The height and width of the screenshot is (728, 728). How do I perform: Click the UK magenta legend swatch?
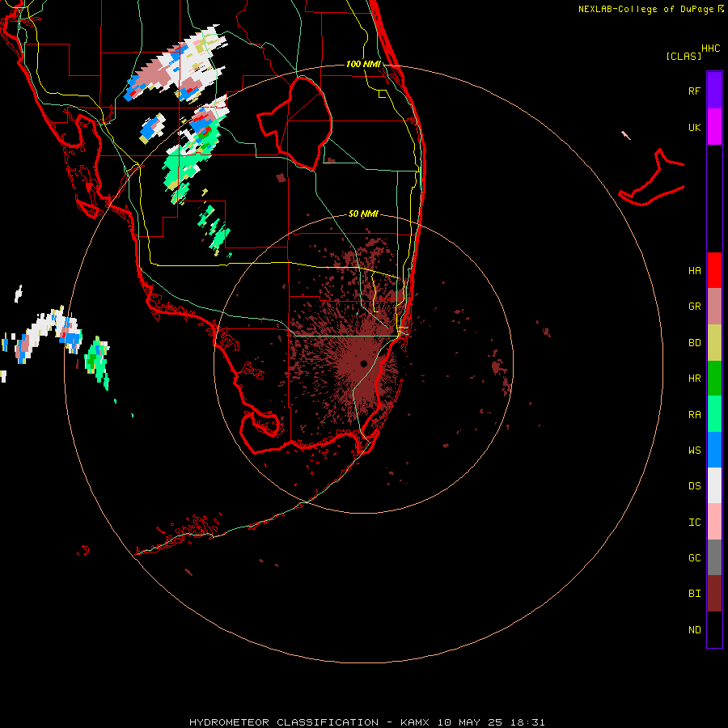point(714,127)
